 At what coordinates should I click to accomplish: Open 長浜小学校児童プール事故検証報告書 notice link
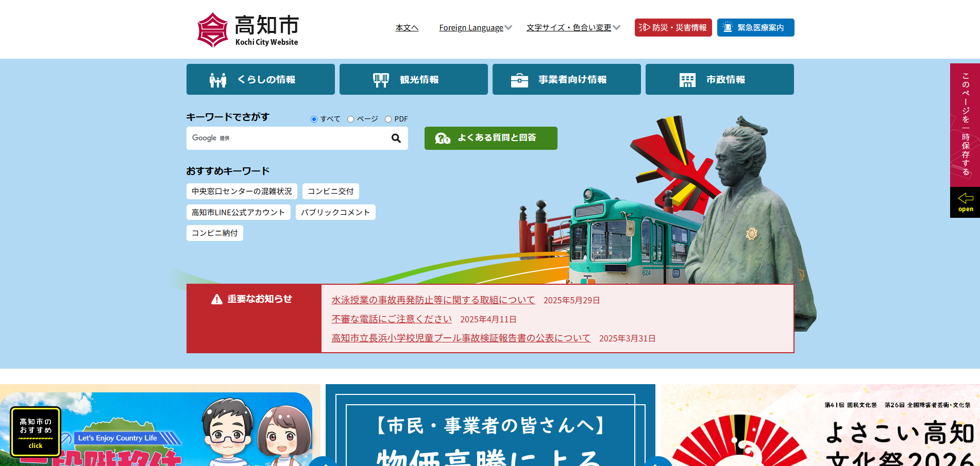click(x=461, y=338)
